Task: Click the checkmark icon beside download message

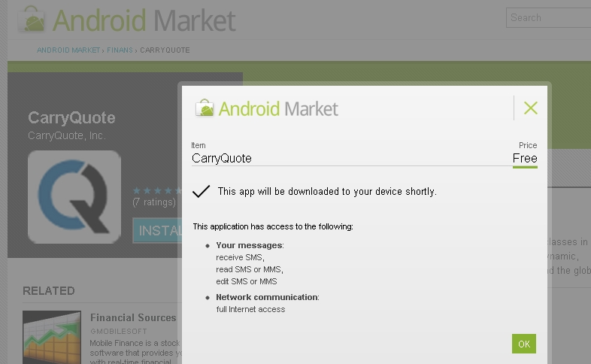Action: point(201,191)
